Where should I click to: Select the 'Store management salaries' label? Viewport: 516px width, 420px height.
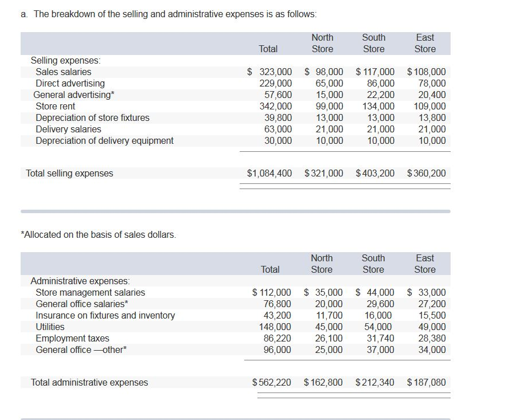tap(90, 292)
